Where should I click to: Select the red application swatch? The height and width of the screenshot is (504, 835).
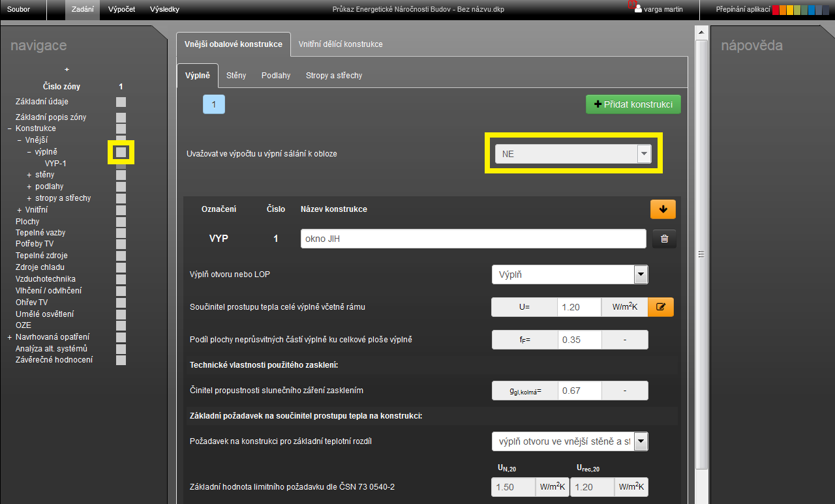pyautogui.click(x=776, y=10)
